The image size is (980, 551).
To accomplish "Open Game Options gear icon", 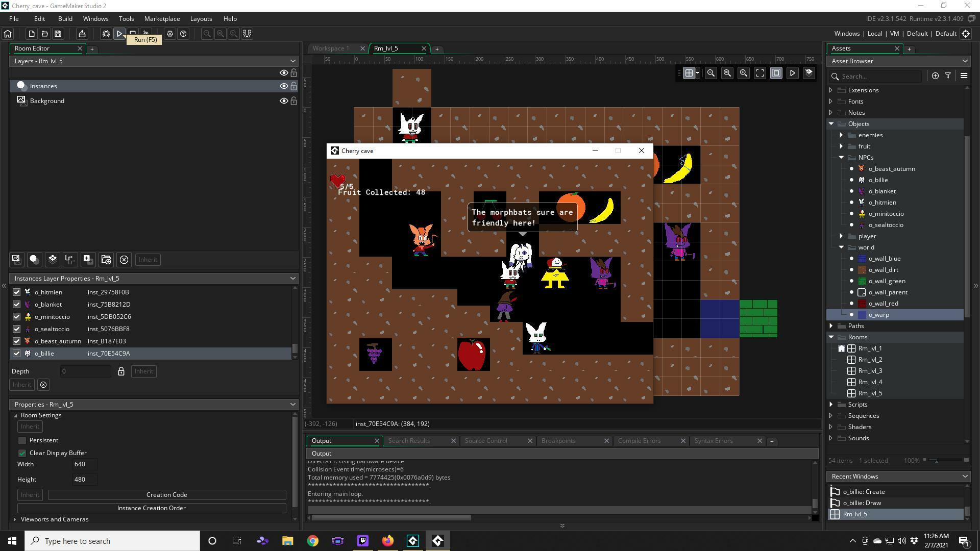I will pos(170,34).
